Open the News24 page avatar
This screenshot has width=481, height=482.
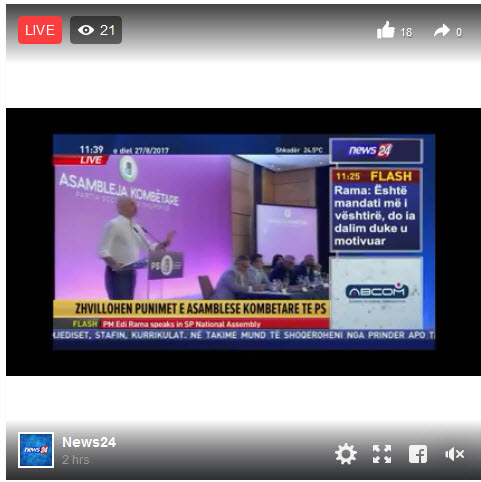pyautogui.click(x=36, y=450)
